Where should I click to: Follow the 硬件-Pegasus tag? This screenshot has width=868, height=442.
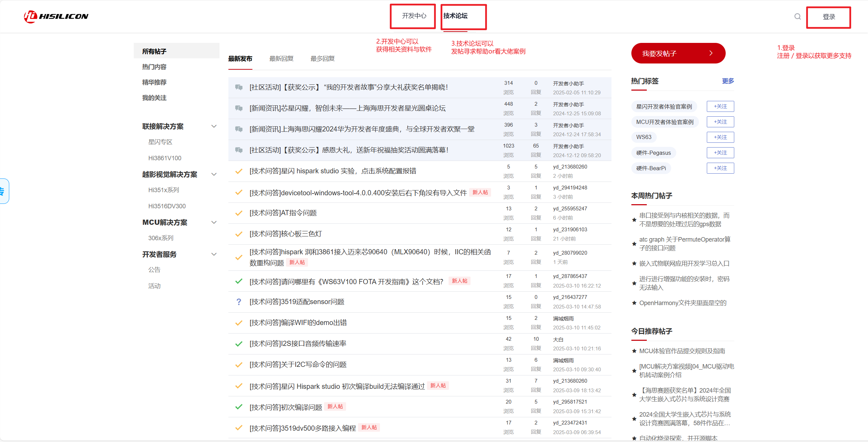720,153
